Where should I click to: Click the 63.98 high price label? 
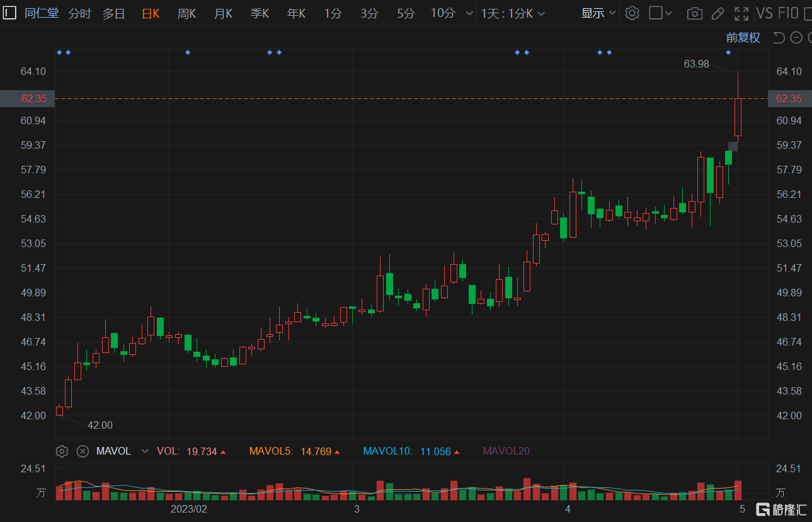tap(696, 64)
